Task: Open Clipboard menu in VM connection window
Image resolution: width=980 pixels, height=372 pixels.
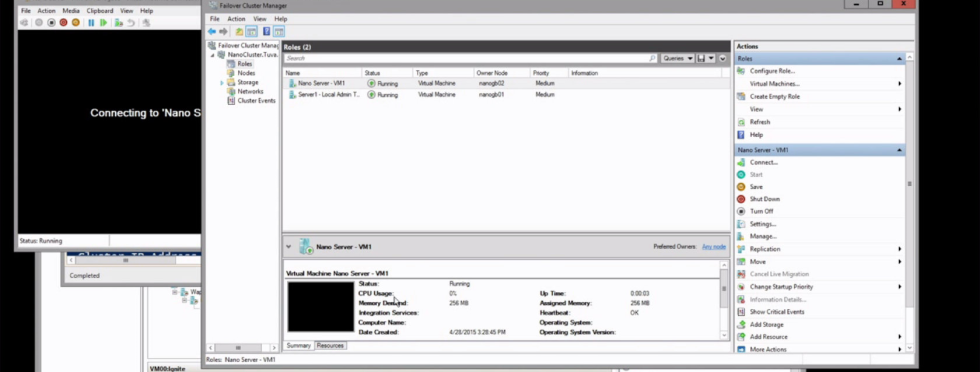Action: click(x=100, y=11)
